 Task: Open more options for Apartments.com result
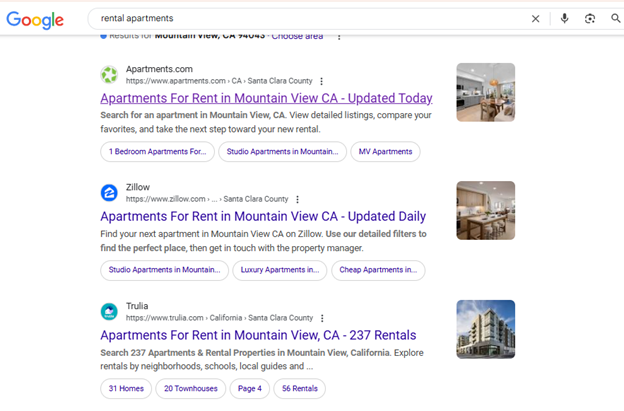pos(322,81)
